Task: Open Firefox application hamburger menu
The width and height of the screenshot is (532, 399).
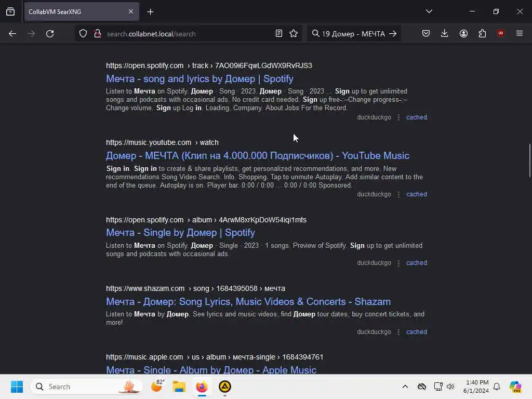Action: click(520, 33)
